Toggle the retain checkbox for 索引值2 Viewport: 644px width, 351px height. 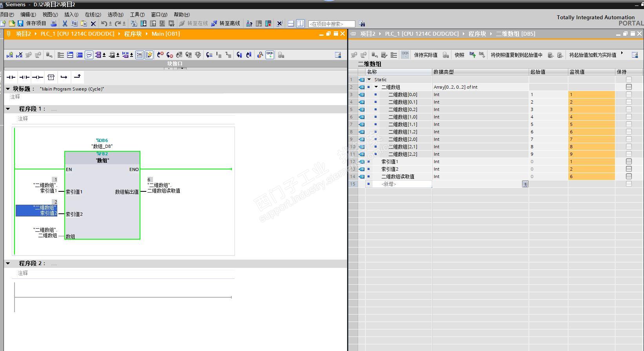pyautogui.click(x=629, y=169)
